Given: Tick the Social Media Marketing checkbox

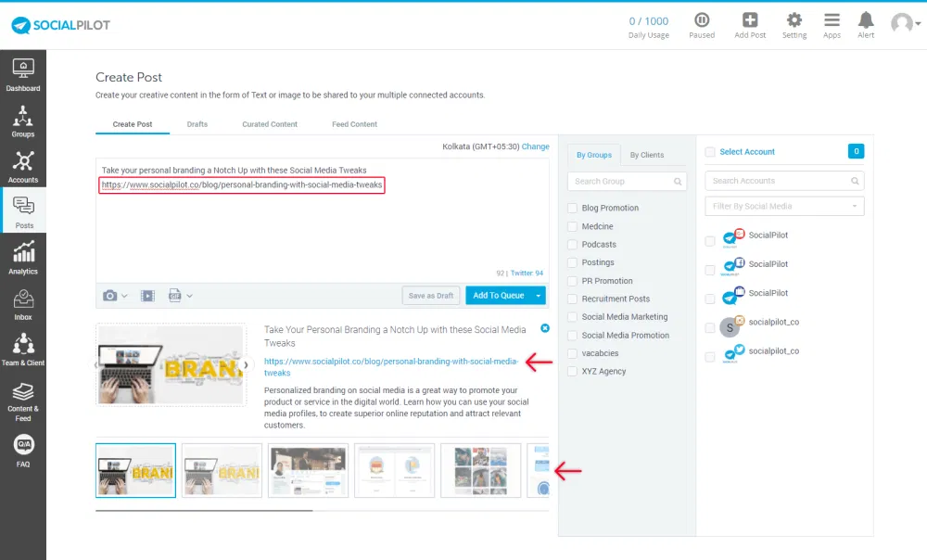Looking at the screenshot, I should point(573,317).
